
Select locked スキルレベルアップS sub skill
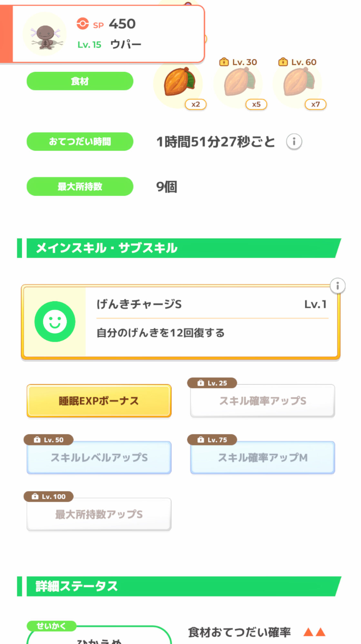(x=99, y=458)
